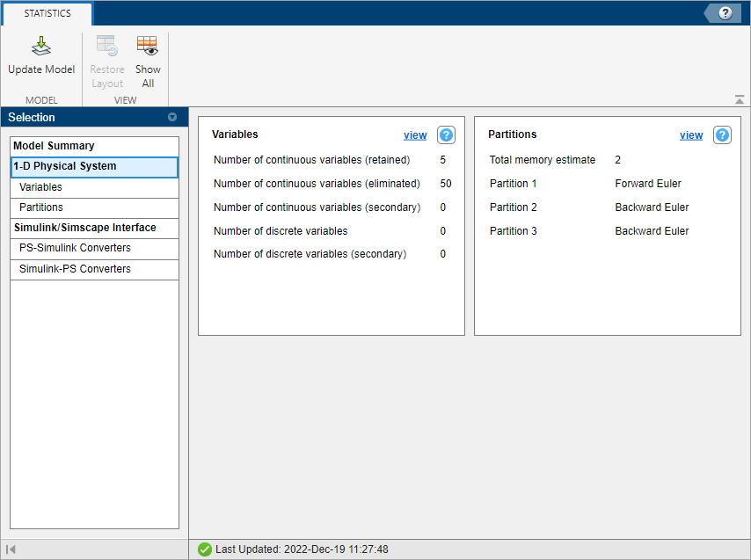Select 1-D Physical System entry
The image size is (751, 560).
(65, 166)
